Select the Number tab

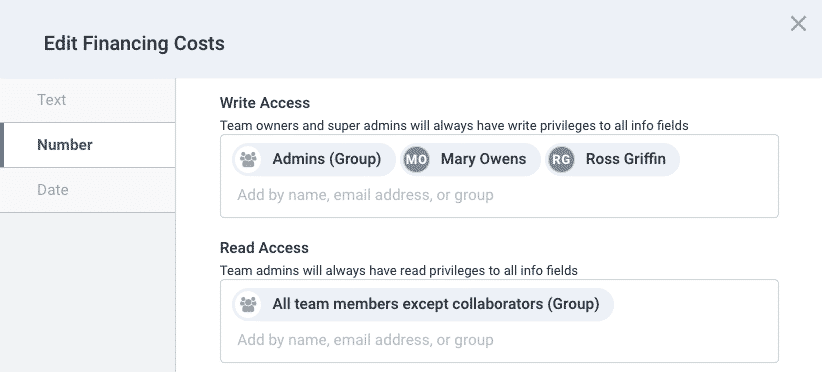click(88, 145)
